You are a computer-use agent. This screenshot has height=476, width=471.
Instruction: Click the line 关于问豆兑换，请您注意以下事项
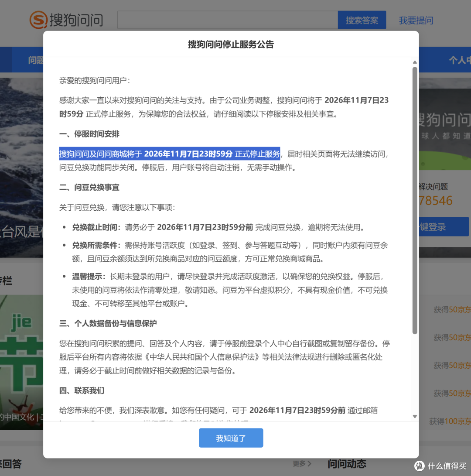point(117,207)
